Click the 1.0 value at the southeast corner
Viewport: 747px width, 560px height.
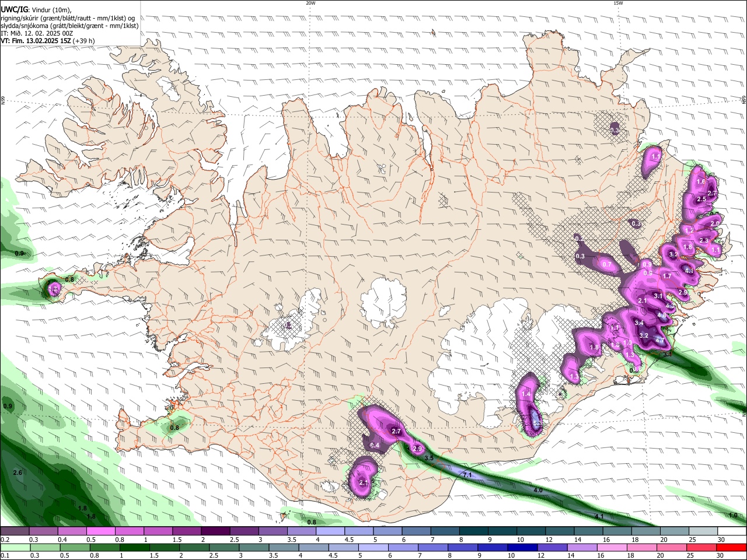pos(733,516)
